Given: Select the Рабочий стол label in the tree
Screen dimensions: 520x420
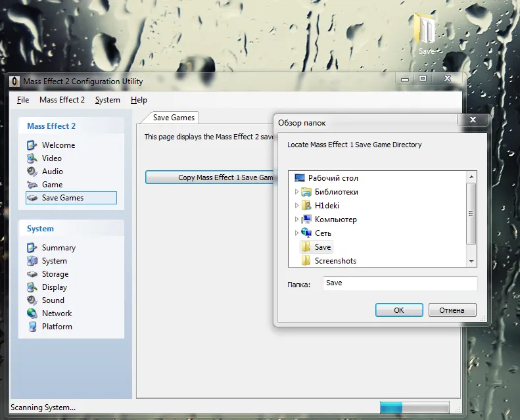Looking at the screenshot, I should click(x=333, y=178).
